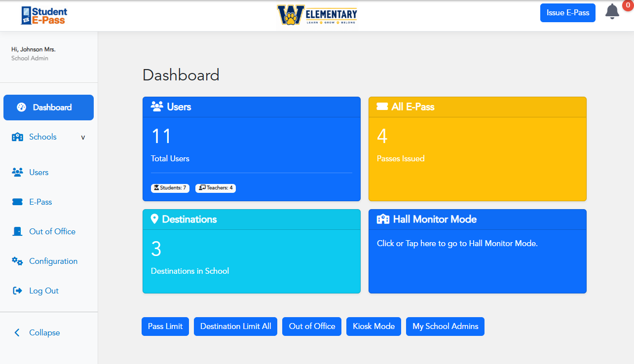This screenshot has height=364, width=634.
Task: Click the E-Pass ticket icon in sidebar
Action: pos(17,202)
